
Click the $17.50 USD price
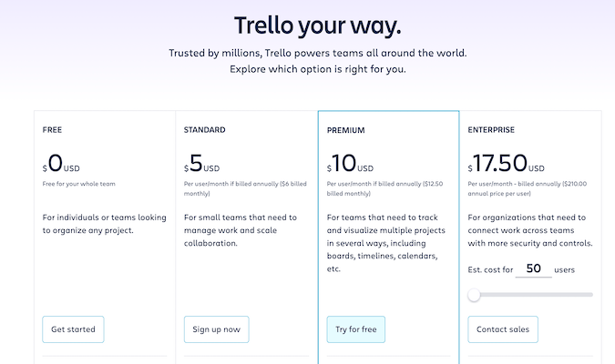coord(506,163)
